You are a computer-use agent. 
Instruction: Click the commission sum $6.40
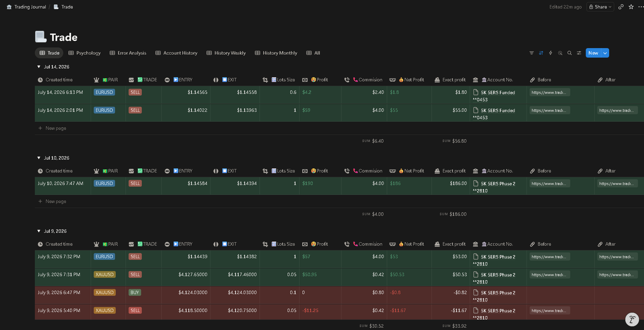[373, 141]
